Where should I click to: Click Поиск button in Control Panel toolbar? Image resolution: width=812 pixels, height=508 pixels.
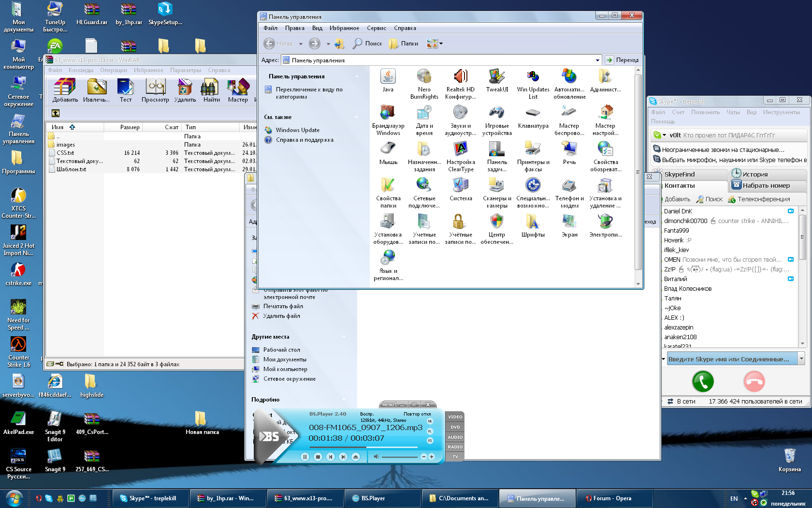(367, 44)
